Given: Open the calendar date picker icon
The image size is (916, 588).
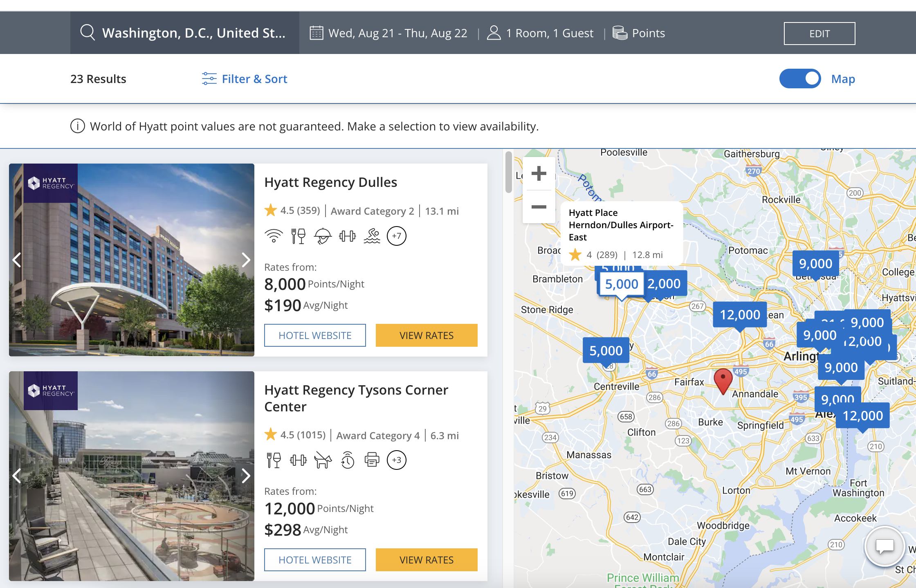Looking at the screenshot, I should point(316,33).
